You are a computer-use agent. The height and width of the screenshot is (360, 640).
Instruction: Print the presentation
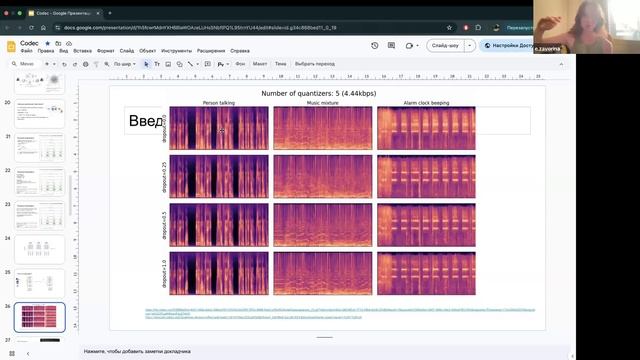(86, 64)
